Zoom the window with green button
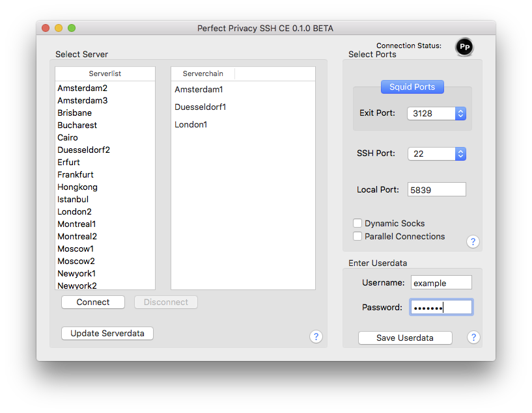Viewport: 532px width, 413px height. pos(71,28)
